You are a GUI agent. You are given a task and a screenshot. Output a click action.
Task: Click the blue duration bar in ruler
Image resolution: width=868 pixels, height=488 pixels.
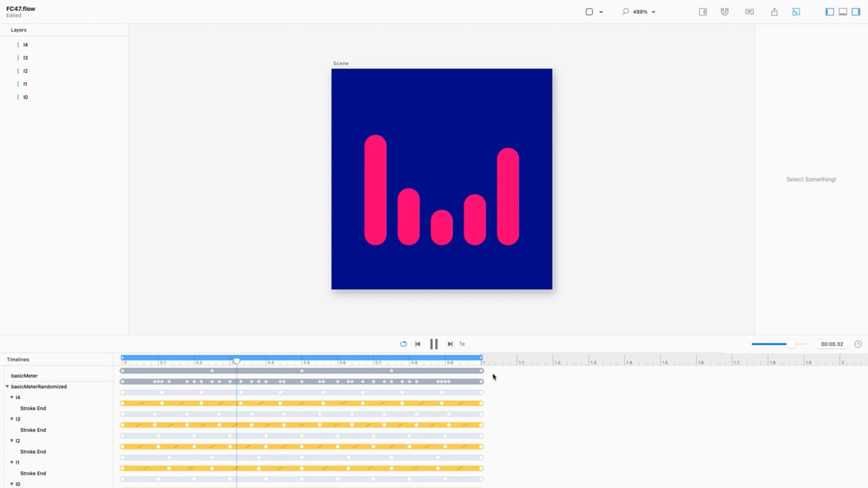tap(302, 357)
